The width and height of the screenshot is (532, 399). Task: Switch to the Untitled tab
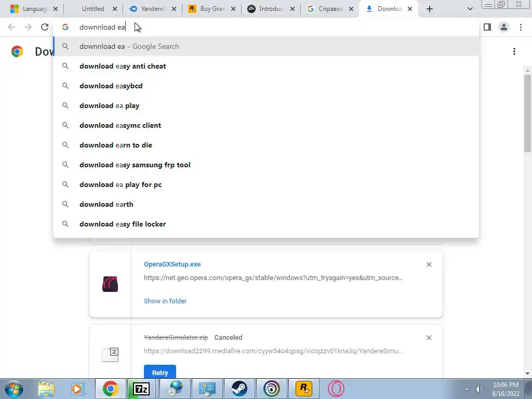(x=93, y=9)
